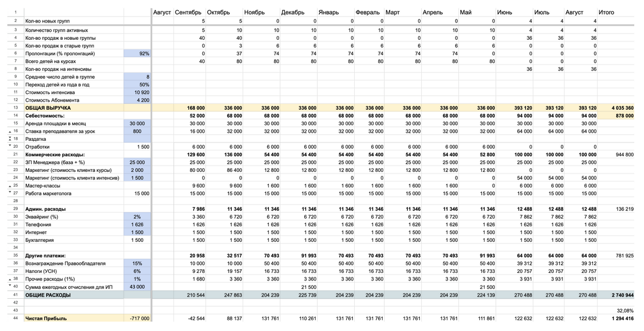
Task: Select the Сентябрь column header cell
Action: [x=188, y=12]
